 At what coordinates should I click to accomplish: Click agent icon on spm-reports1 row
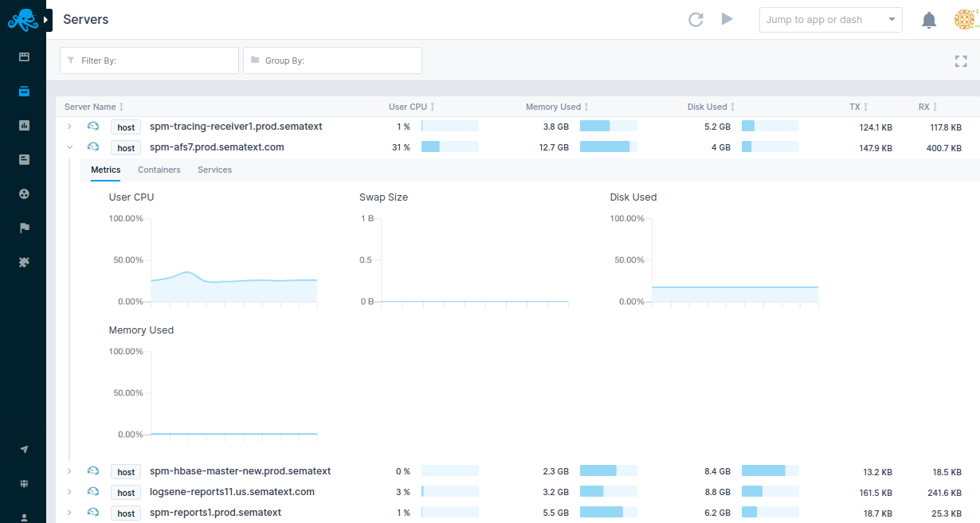pos(93,513)
